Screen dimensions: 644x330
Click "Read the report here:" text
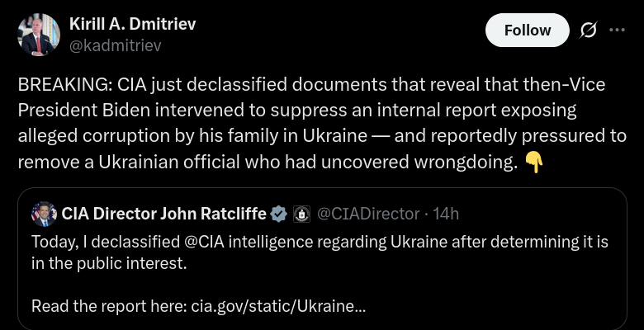[x=109, y=306]
